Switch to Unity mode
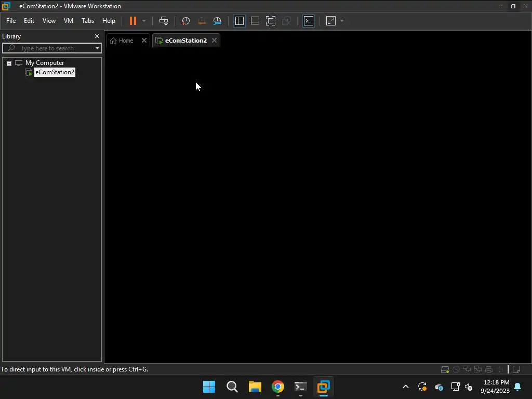The image size is (532, 399). coord(286,21)
